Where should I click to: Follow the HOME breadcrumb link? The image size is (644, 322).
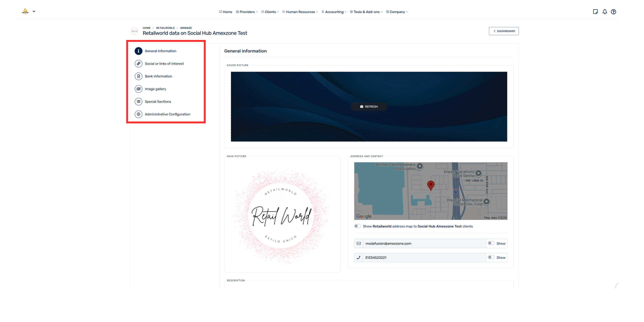(x=147, y=28)
